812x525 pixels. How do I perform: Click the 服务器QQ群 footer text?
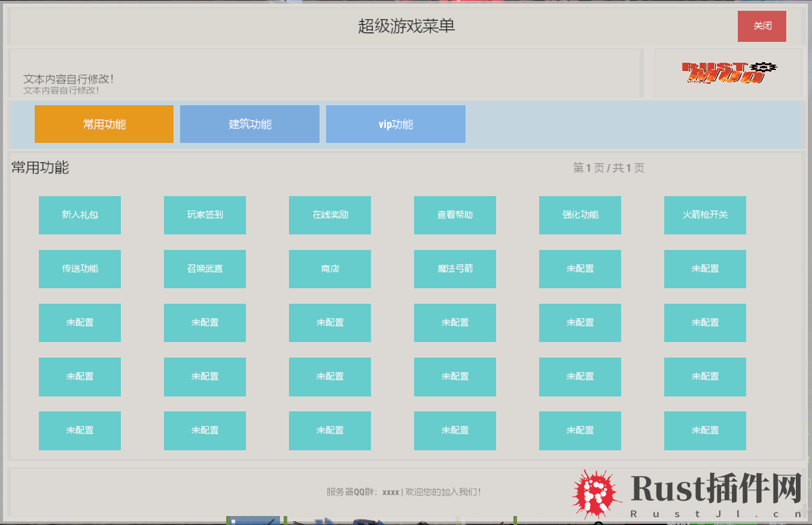pyautogui.click(x=403, y=492)
